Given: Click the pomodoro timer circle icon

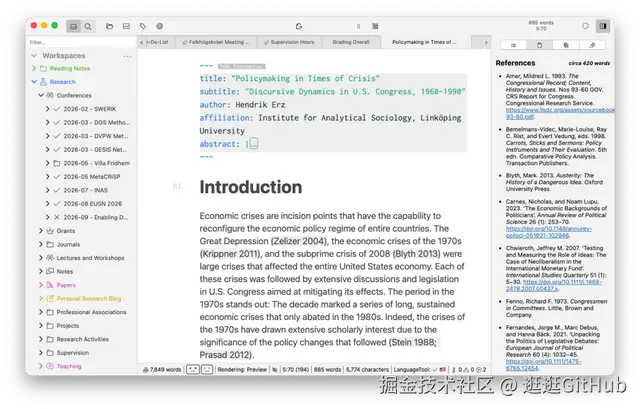Looking at the screenshot, I should pyautogui.click(x=585, y=26).
